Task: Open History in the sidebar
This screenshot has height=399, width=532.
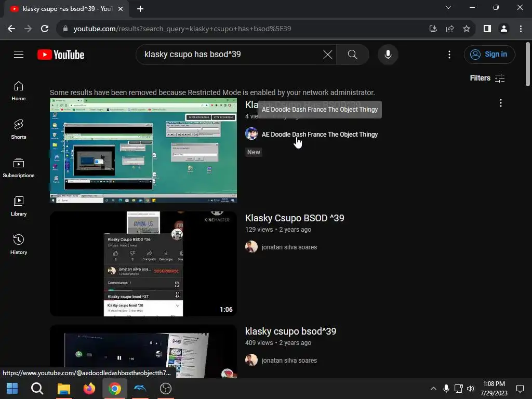Action: 19,244
